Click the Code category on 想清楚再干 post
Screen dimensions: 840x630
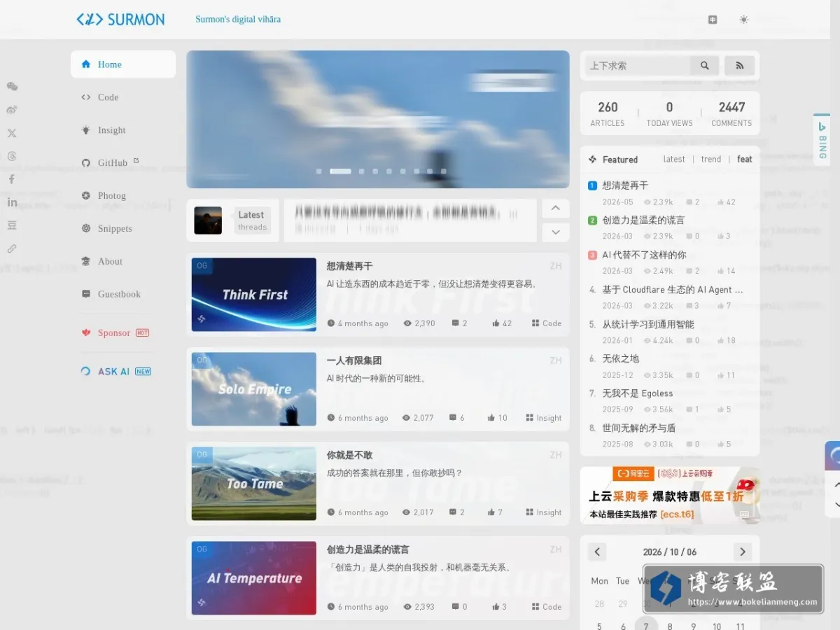tap(546, 323)
